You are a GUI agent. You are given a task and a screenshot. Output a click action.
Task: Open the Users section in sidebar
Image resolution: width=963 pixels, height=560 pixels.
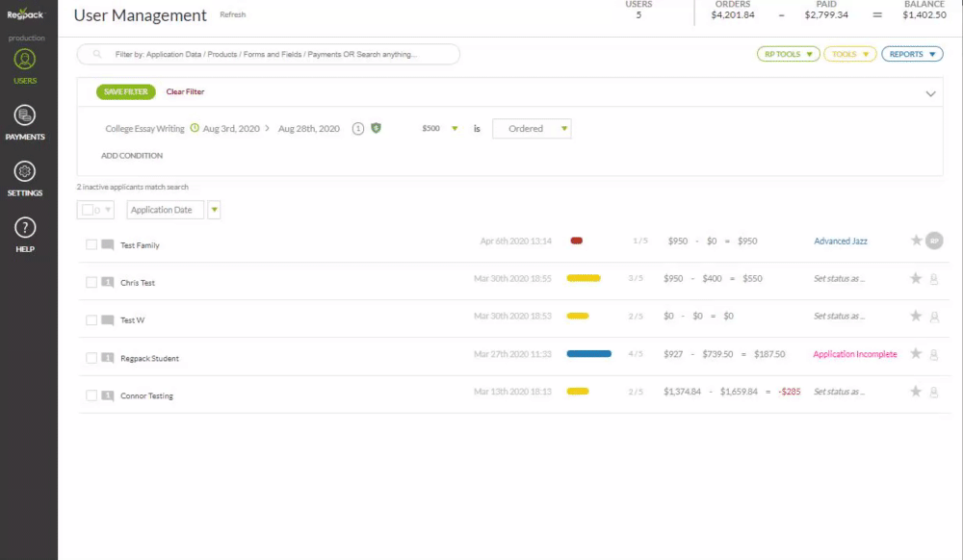25,66
